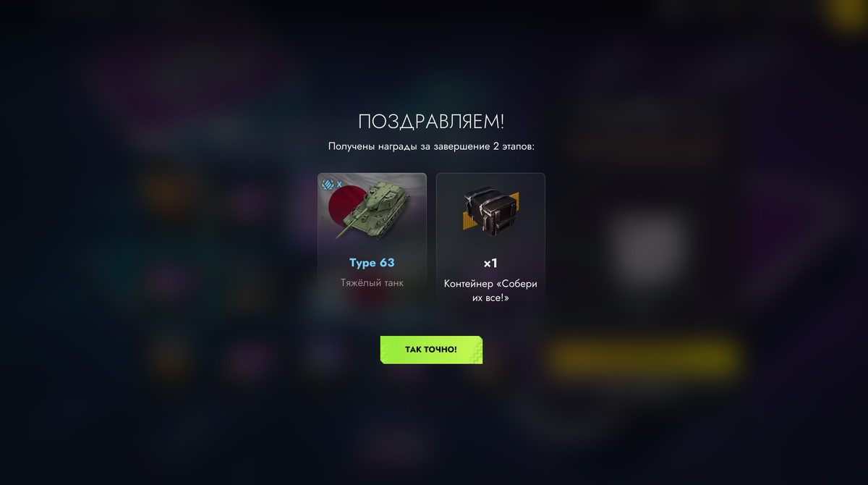Select the blue Type 63 tank name
The width and height of the screenshot is (868, 485).
pyautogui.click(x=372, y=263)
